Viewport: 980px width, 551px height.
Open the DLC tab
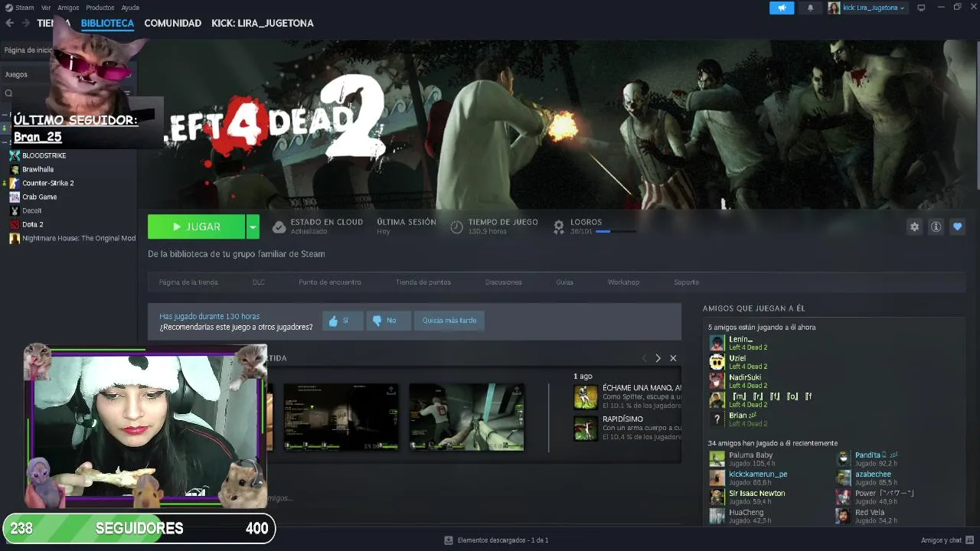(x=259, y=282)
